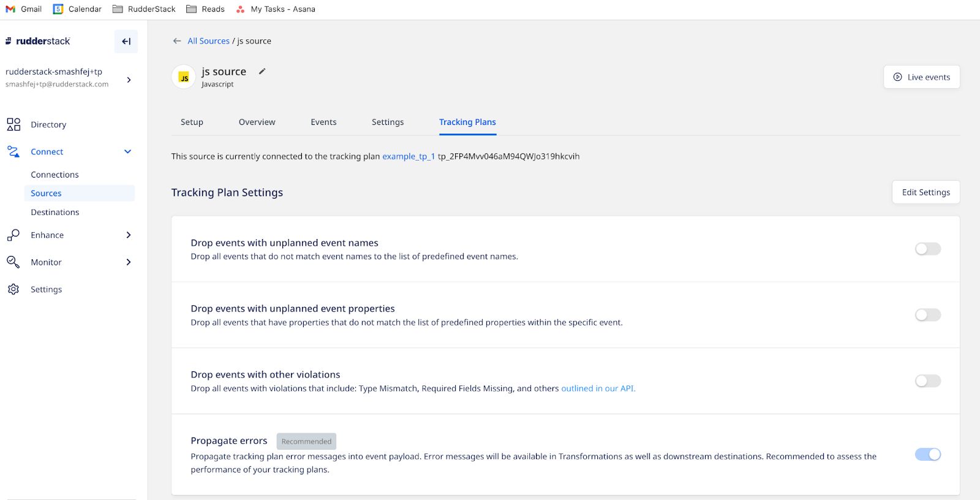Click the Javascript label under js source
980x500 pixels.
pyautogui.click(x=217, y=85)
